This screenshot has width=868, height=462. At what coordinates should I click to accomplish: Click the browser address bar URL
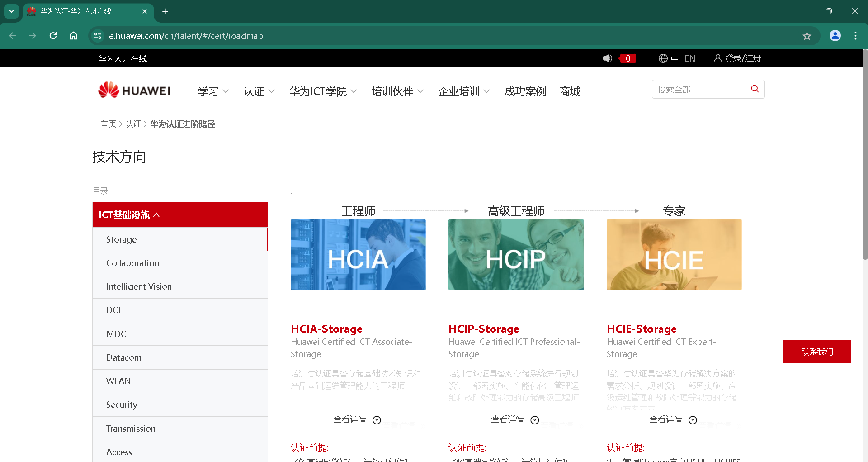186,36
